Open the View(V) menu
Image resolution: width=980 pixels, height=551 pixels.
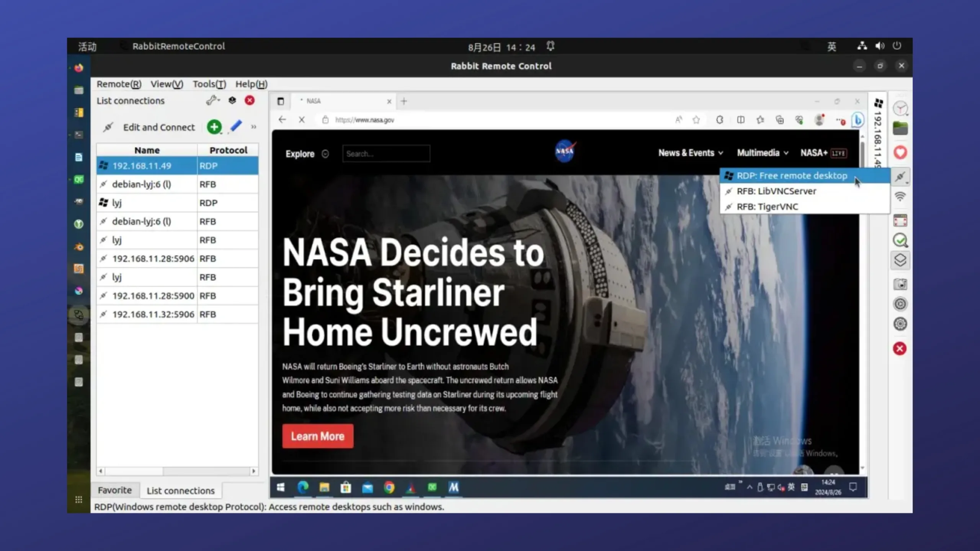[167, 84]
